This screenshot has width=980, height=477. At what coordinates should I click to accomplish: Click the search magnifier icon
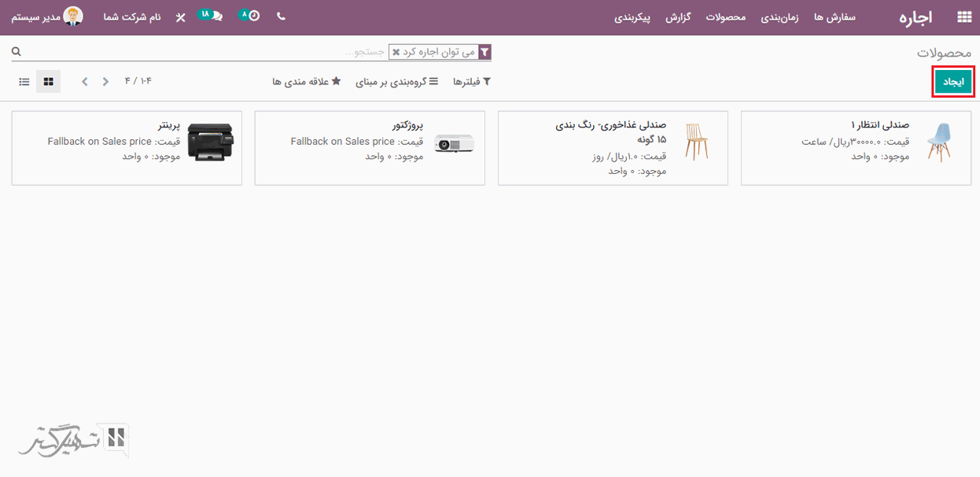point(17,52)
